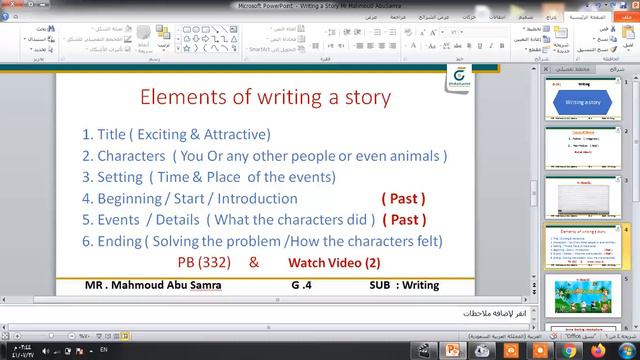This screenshot has height=360, width=640.
Task: Pick the Triangle shape in gallery
Action: (234, 39)
